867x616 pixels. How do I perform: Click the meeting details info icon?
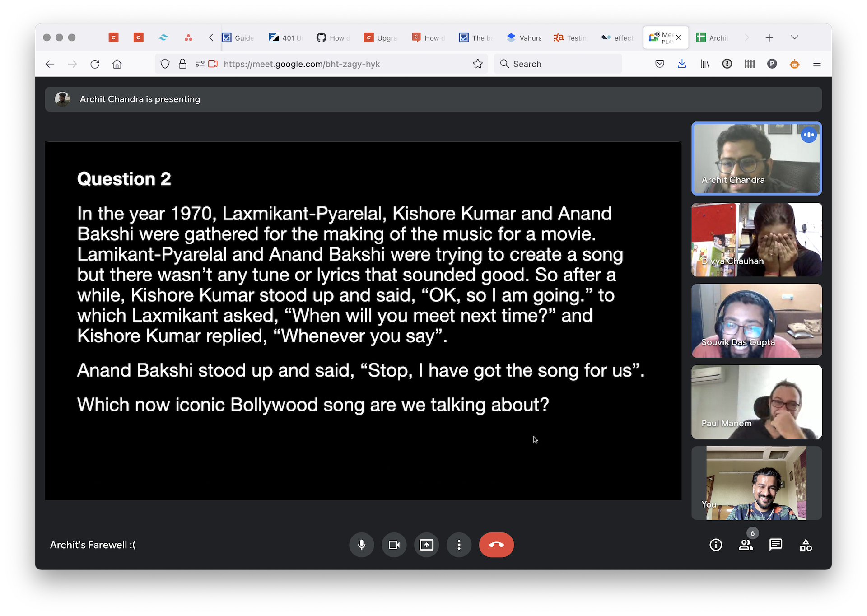[x=716, y=545]
